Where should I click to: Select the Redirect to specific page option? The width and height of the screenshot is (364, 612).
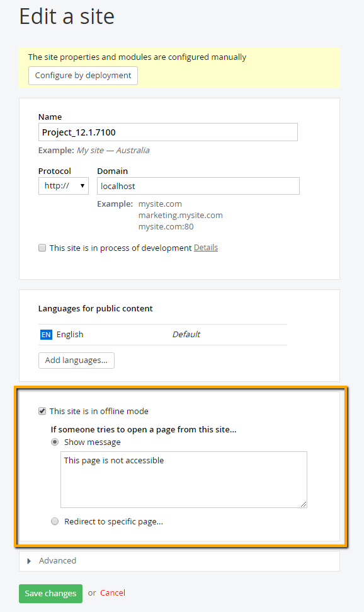[x=55, y=521]
